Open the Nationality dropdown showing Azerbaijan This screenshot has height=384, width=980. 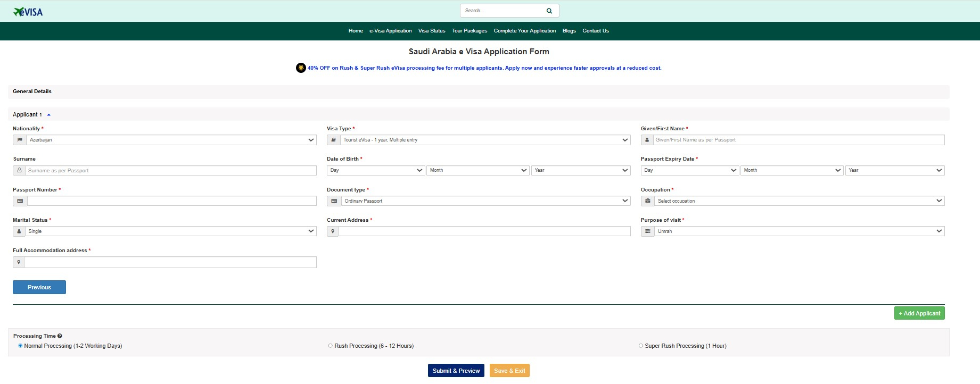tap(171, 140)
